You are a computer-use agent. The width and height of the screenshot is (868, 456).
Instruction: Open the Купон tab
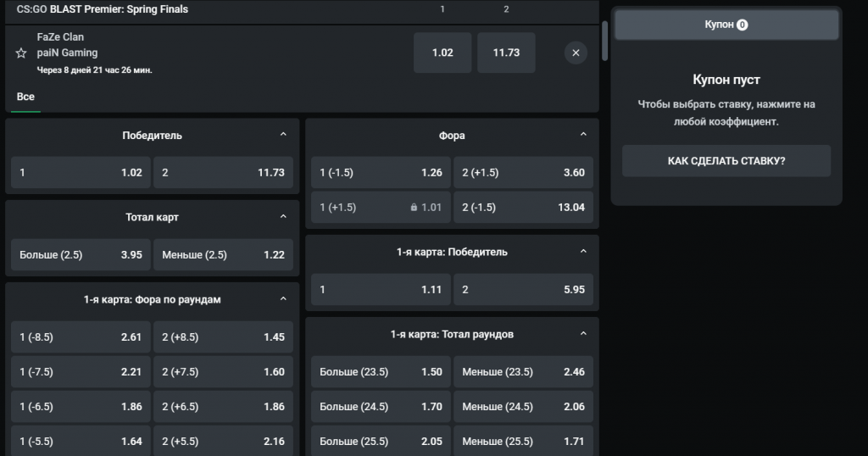click(726, 25)
